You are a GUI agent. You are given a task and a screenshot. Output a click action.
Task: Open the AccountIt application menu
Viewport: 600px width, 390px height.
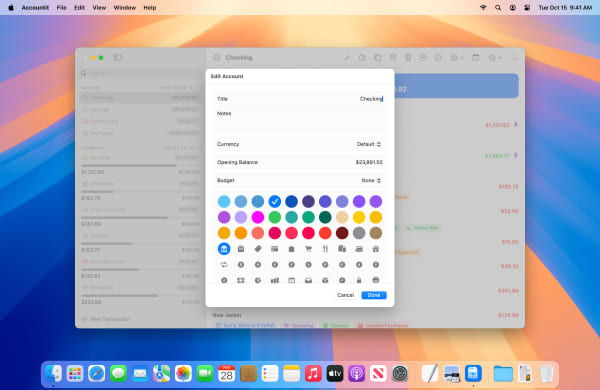click(x=35, y=7)
